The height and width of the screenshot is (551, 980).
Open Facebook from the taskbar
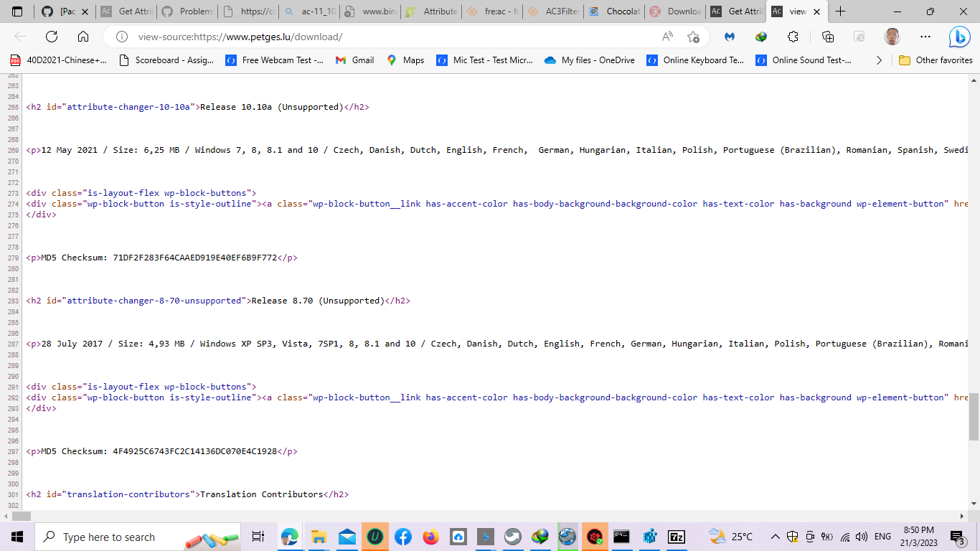point(403,537)
